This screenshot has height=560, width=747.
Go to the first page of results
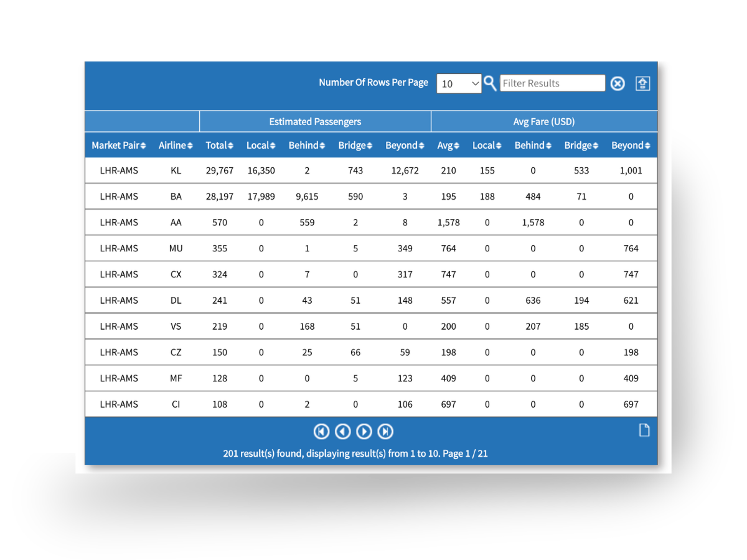click(x=321, y=431)
